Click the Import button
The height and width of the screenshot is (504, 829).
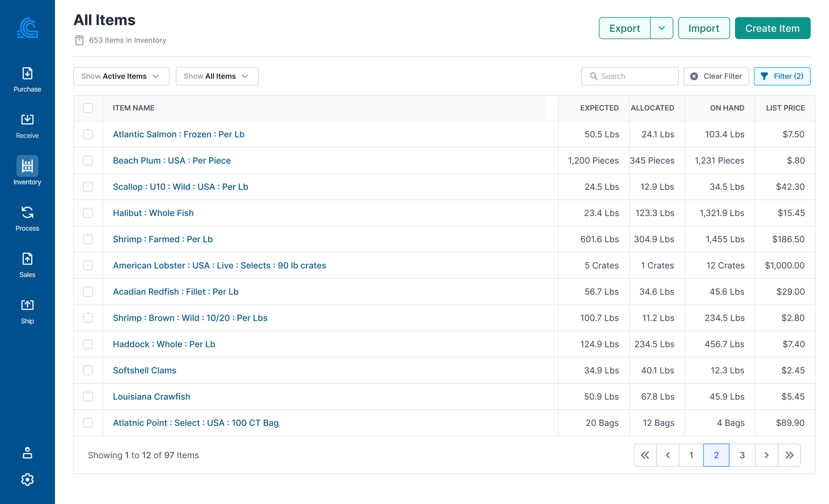(x=704, y=28)
